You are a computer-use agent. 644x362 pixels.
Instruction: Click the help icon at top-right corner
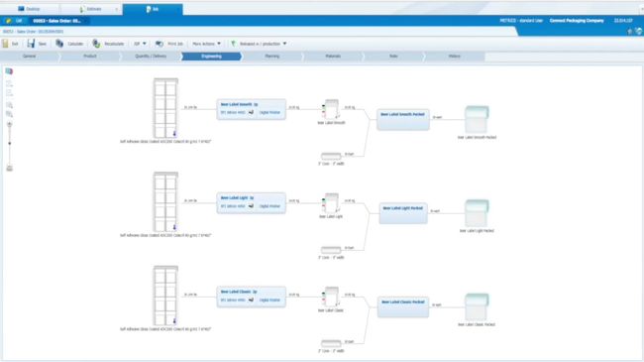coord(639,32)
